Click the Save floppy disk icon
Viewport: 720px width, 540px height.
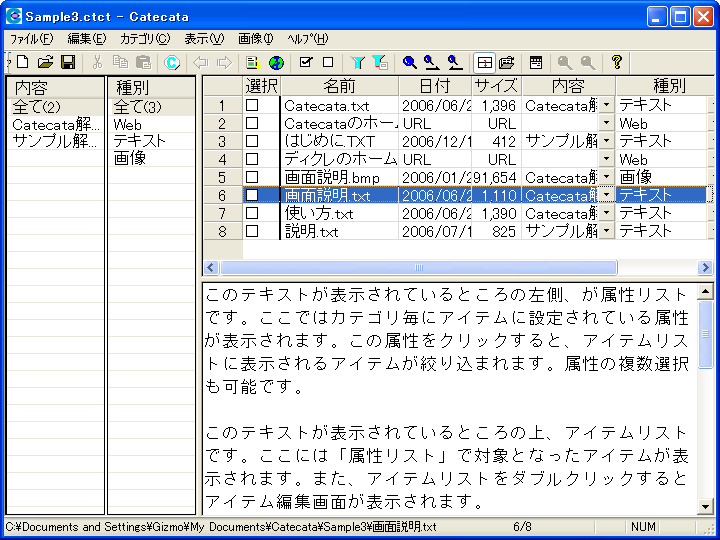coord(68,62)
